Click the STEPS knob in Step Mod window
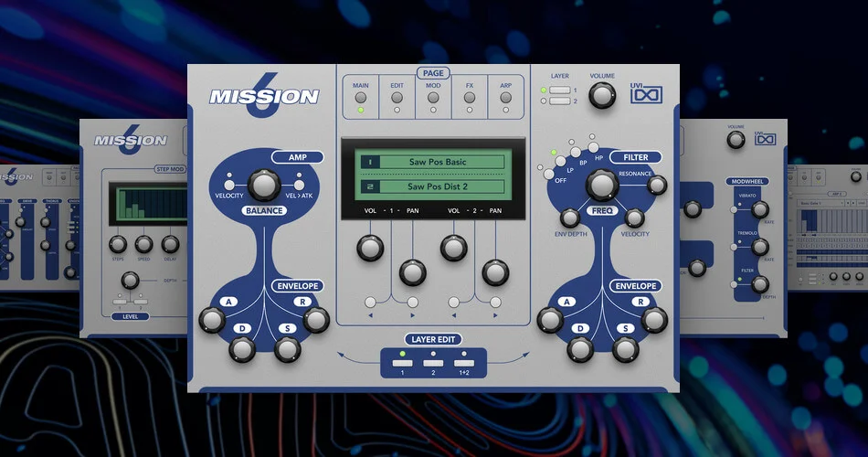 (x=117, y=244)
